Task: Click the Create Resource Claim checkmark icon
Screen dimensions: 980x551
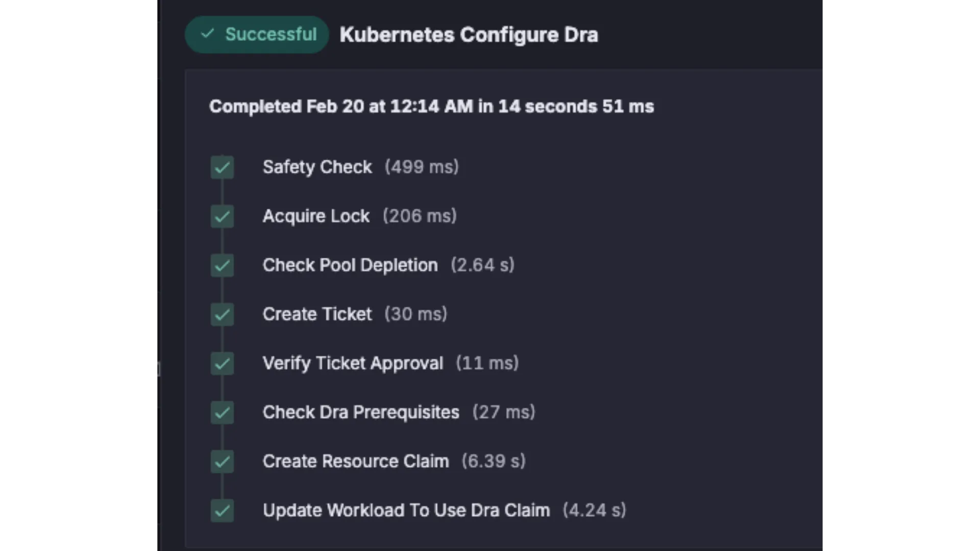Action: [222, 461]
